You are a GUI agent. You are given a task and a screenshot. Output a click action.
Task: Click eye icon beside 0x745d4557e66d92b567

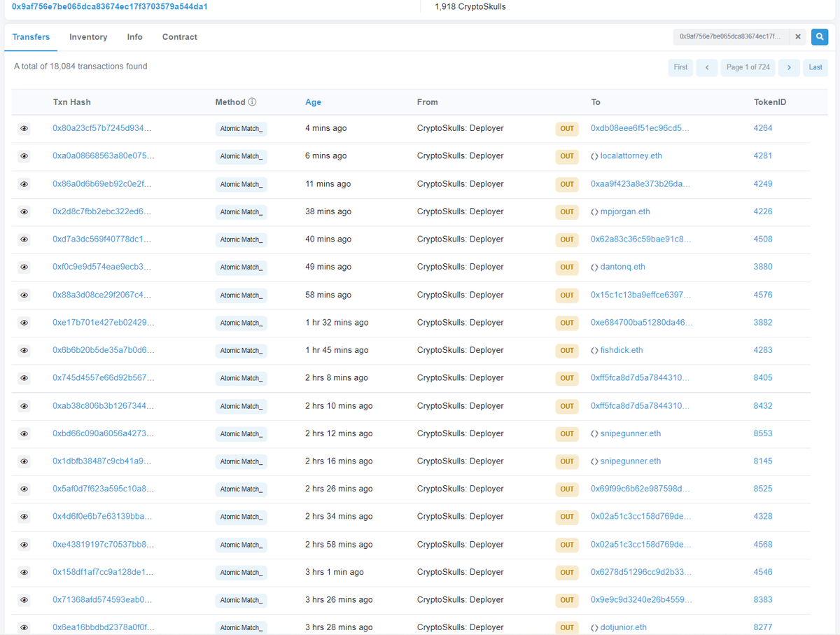[x=24, y=378]
